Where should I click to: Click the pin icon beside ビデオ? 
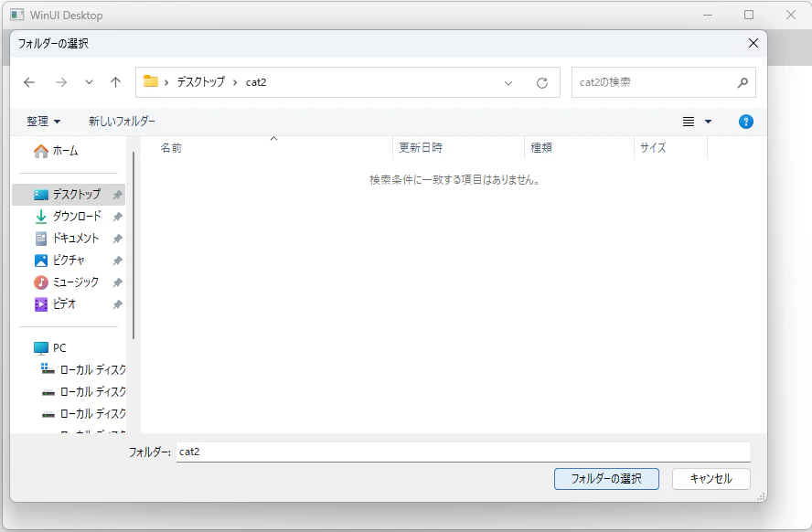(118, 304)
